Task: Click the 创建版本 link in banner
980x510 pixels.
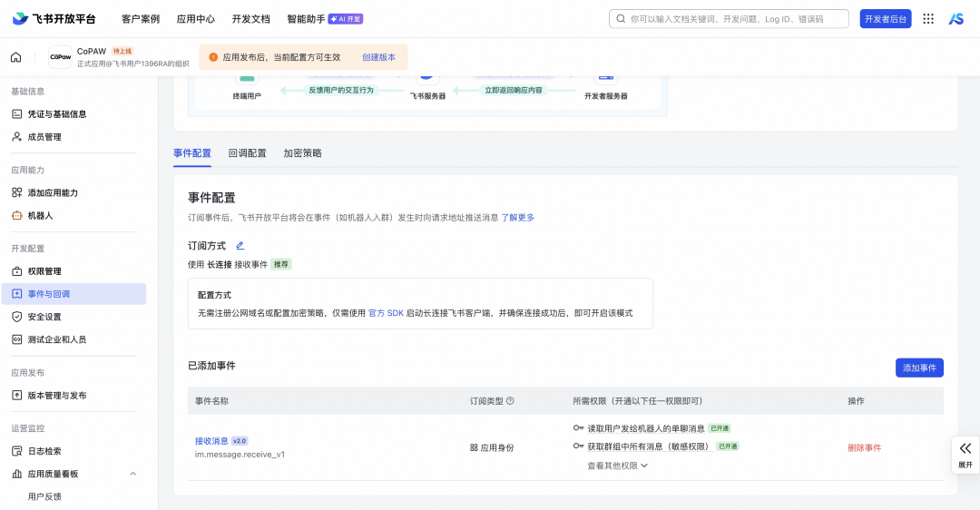Action: click(378, 57)
